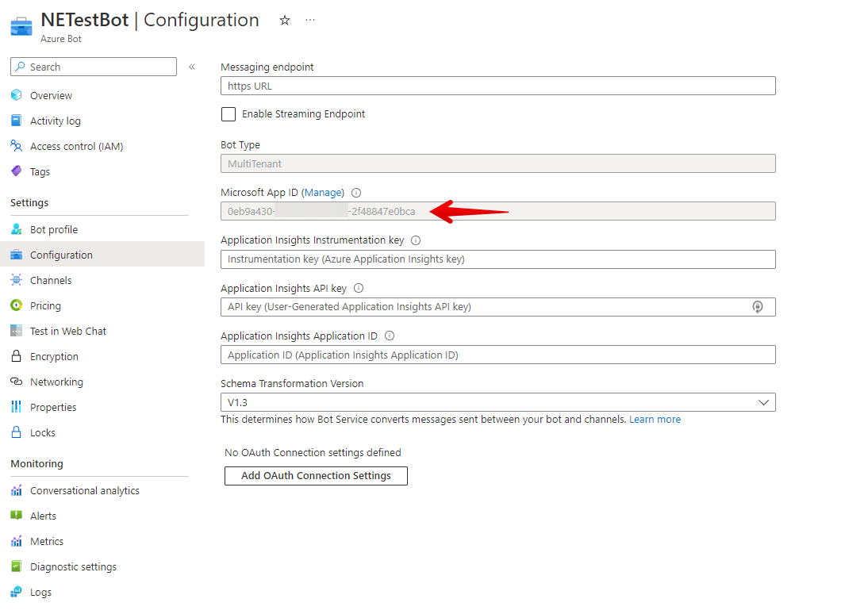The image size is (868, 614).
Task: Go to Encryption settings
Action: tap(54, 356)
